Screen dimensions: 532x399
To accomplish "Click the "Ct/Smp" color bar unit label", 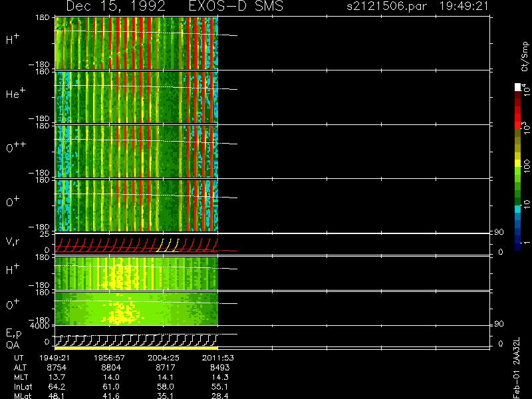I will [525, 57].
